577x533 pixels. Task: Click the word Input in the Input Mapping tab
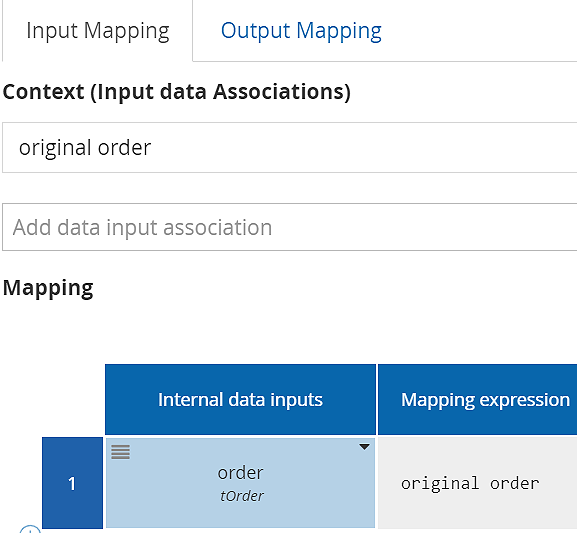tap(52, 31)
